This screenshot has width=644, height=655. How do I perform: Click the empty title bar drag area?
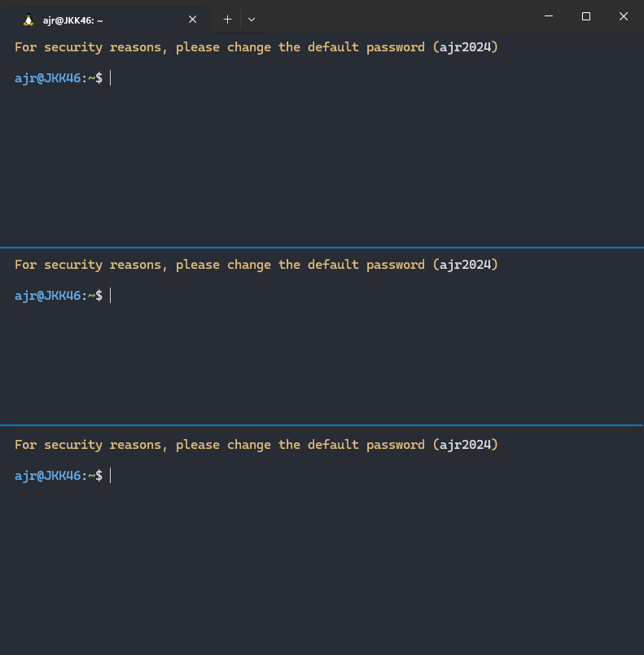click(x=391, y=16)
